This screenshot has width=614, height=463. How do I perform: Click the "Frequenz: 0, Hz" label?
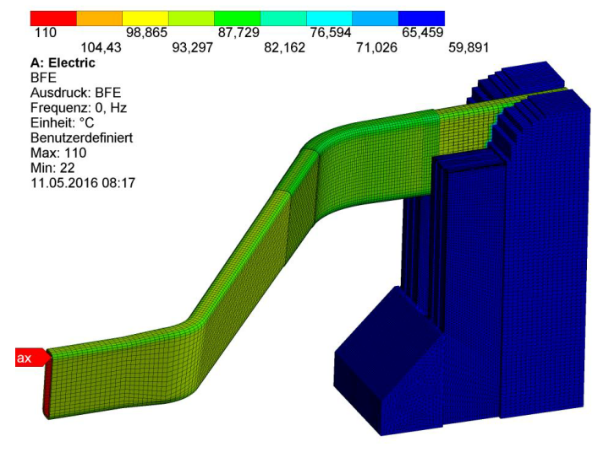click(x=78, y=107)
